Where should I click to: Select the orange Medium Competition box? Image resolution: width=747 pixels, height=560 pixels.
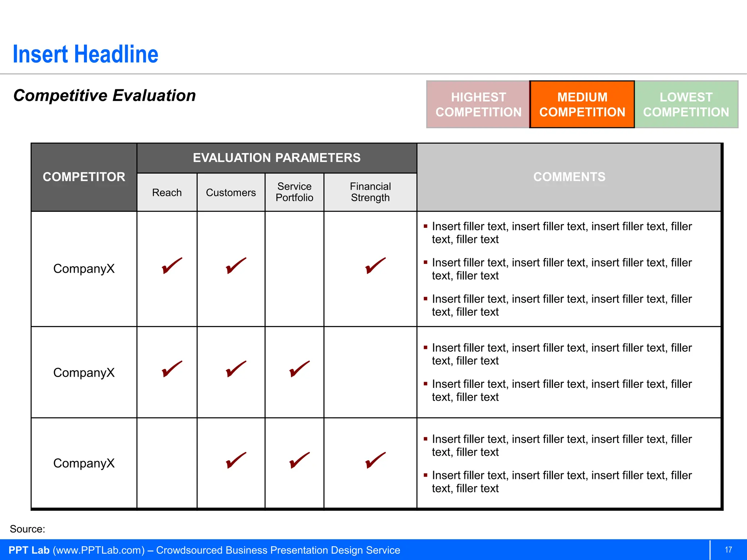(x=582, y=105)
